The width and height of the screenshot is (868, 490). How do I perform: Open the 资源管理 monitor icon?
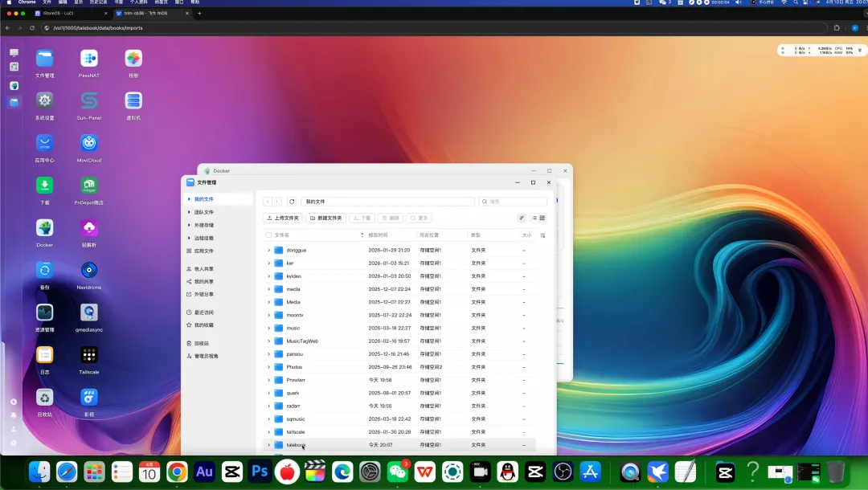pyautogui.click(x=45, y=312)
